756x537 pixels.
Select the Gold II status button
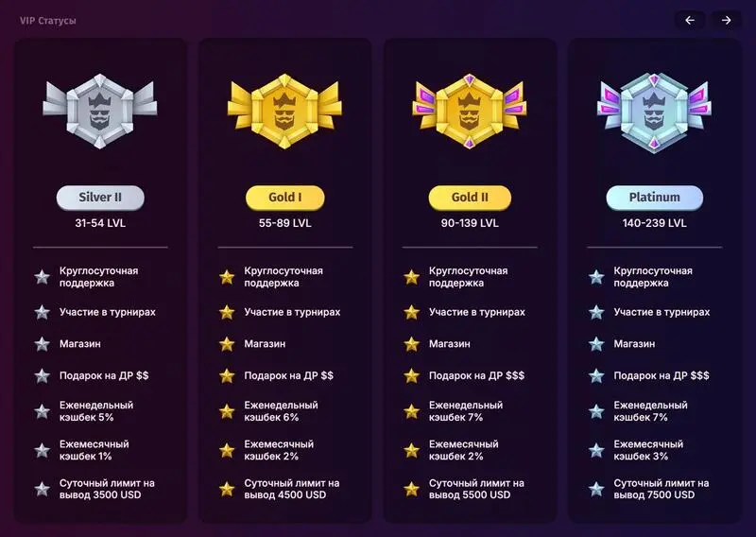pyautogui.click(x=470, y=198)
